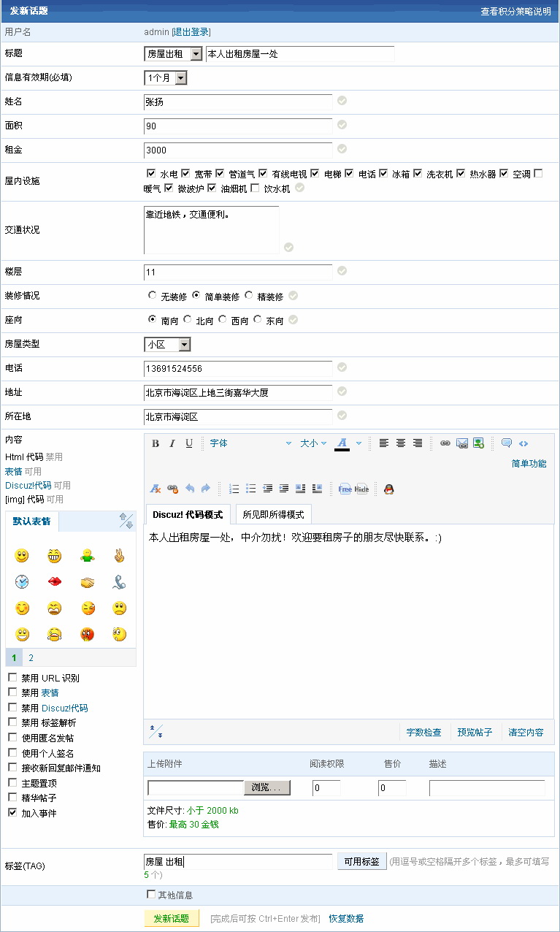Click the 发新话题 submit button
Screen dimensions: 560x932
coord(172,918)
